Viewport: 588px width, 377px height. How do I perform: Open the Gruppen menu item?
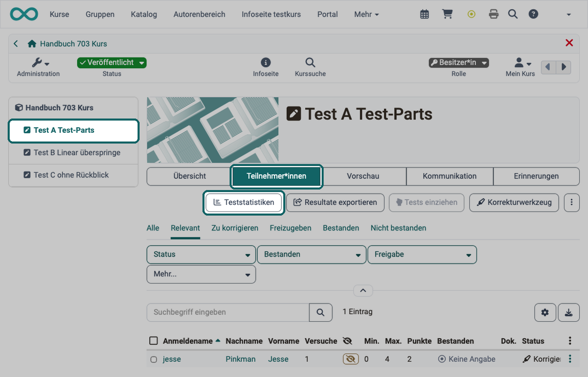tap(100, 14)
